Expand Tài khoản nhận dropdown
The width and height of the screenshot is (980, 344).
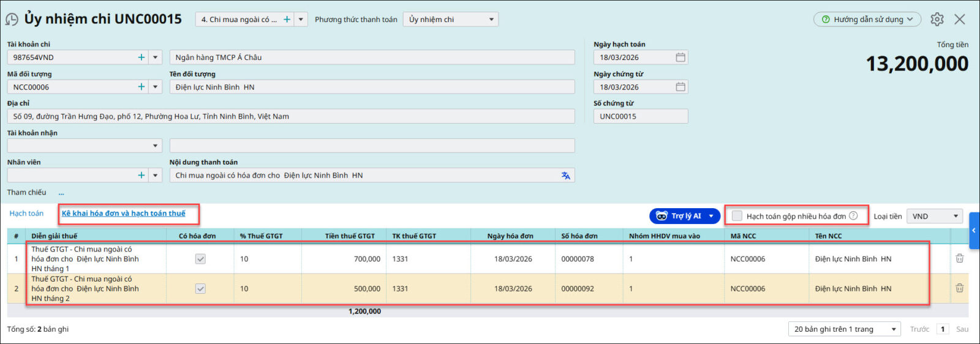click(156, 146)
